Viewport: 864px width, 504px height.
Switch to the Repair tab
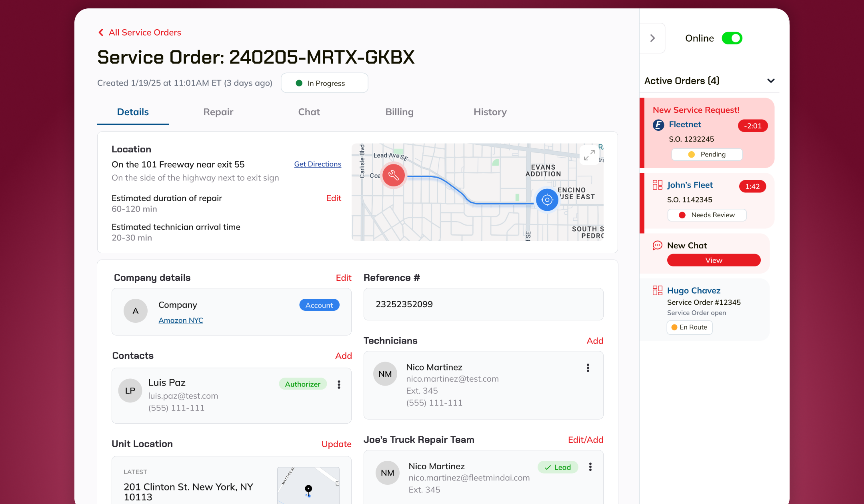click(x=218, y=112)
